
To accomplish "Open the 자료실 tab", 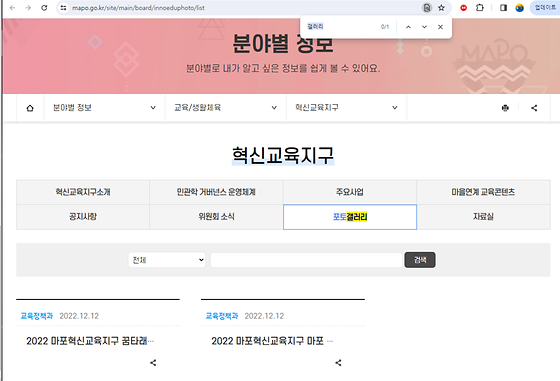I will [483, 217].
